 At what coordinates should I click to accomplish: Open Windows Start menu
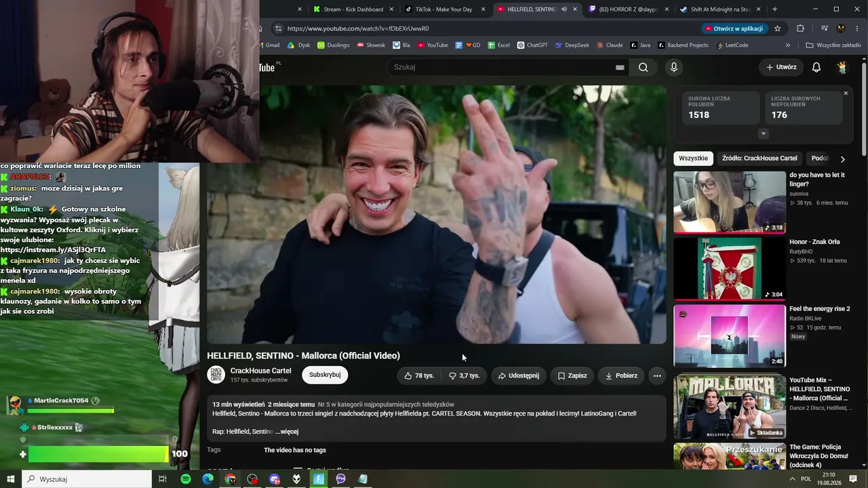click(x=11, y=479)
